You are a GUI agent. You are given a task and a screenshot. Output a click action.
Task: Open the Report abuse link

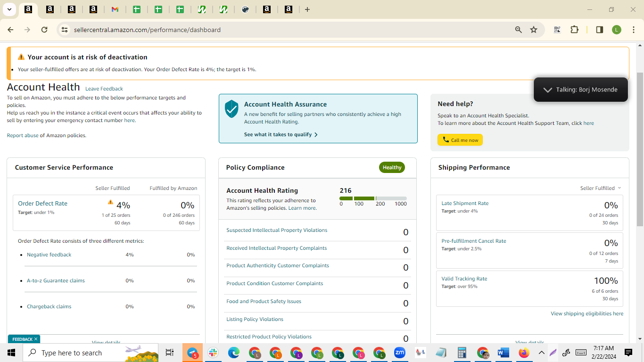click(x=23, y=135)
